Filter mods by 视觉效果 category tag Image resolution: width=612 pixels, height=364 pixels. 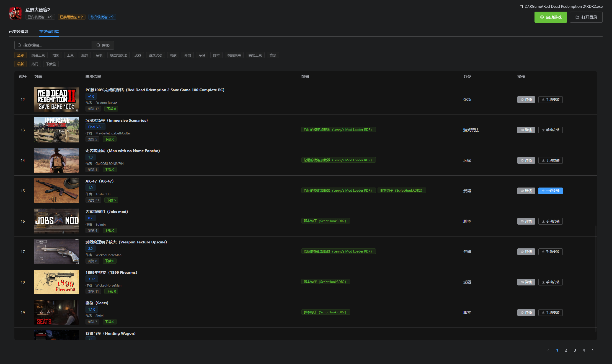click(234, 55)
